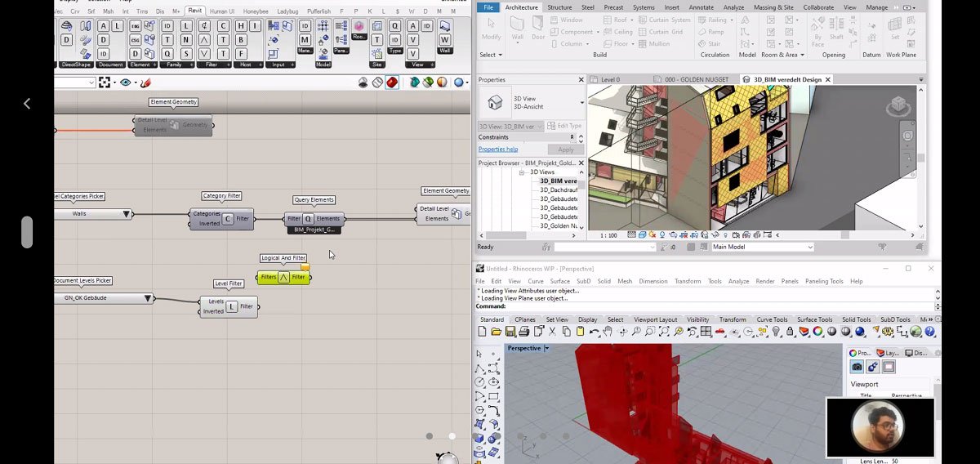This screenshot has height=464, width=980.
Task: Click the Zoom Extents icon in Grasshopper toolbar
Action: click(x=105, y=83)
